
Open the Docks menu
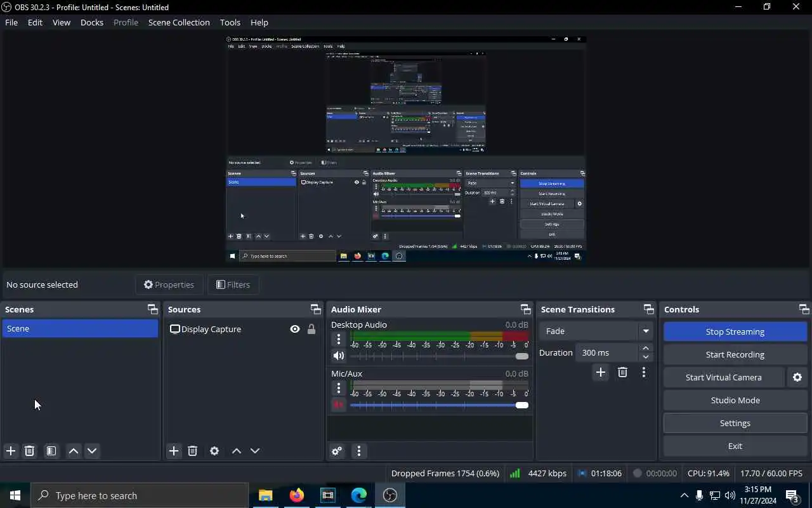[92, 22]
